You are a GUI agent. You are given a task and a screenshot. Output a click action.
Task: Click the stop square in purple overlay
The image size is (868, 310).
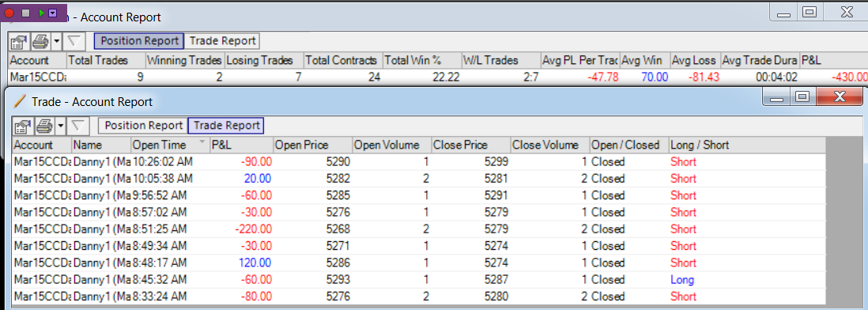[25, 12]
